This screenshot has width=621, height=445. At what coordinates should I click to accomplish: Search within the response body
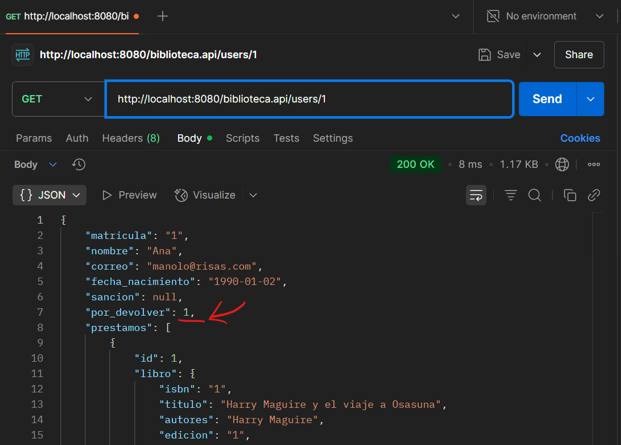[534, 195]
